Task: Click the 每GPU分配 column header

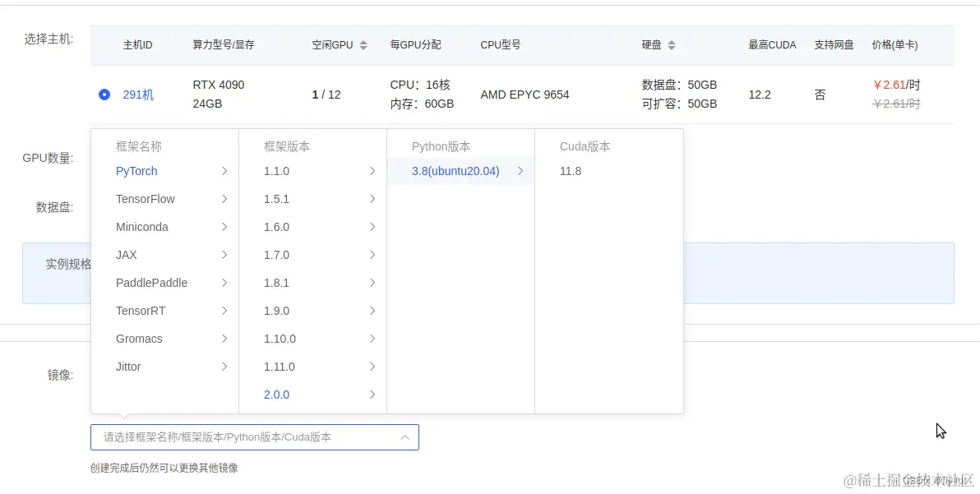Action: coord(415,45)
